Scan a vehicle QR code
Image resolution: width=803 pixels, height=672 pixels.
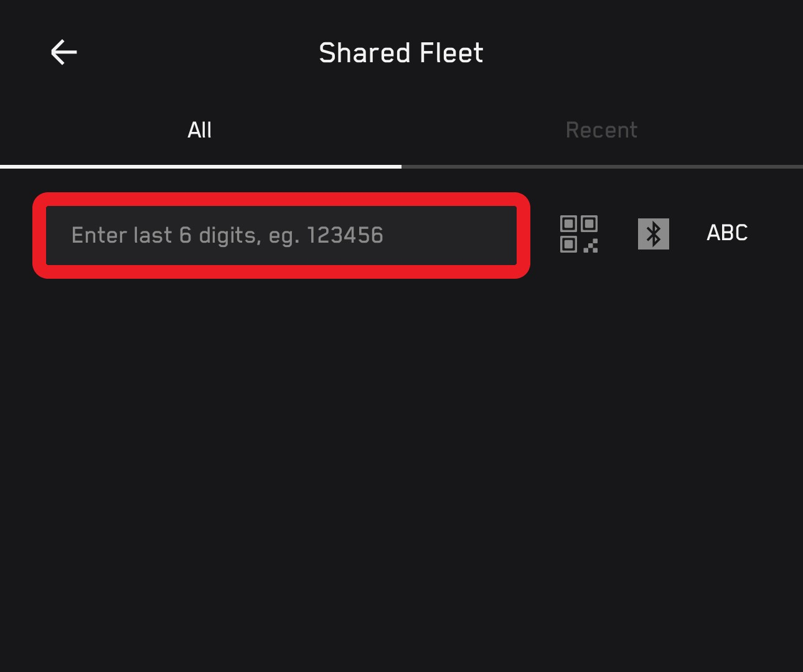578,234
